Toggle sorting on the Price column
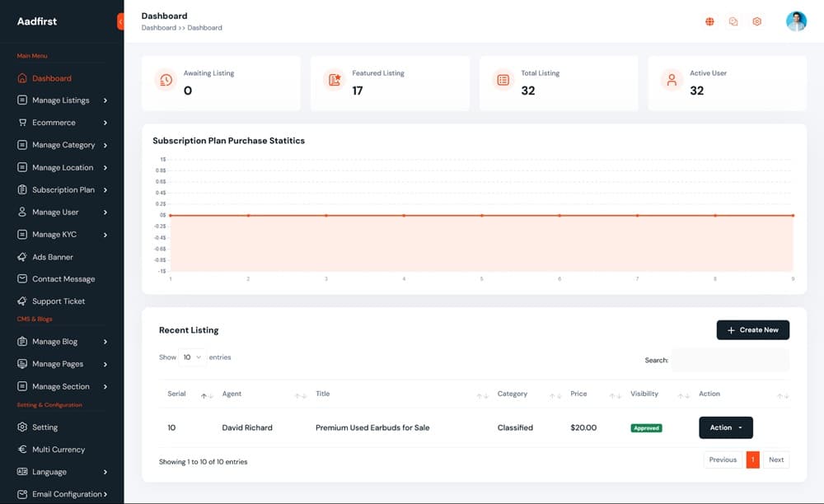This screenshot has width=824, height=504. click(x=615, y=396)
